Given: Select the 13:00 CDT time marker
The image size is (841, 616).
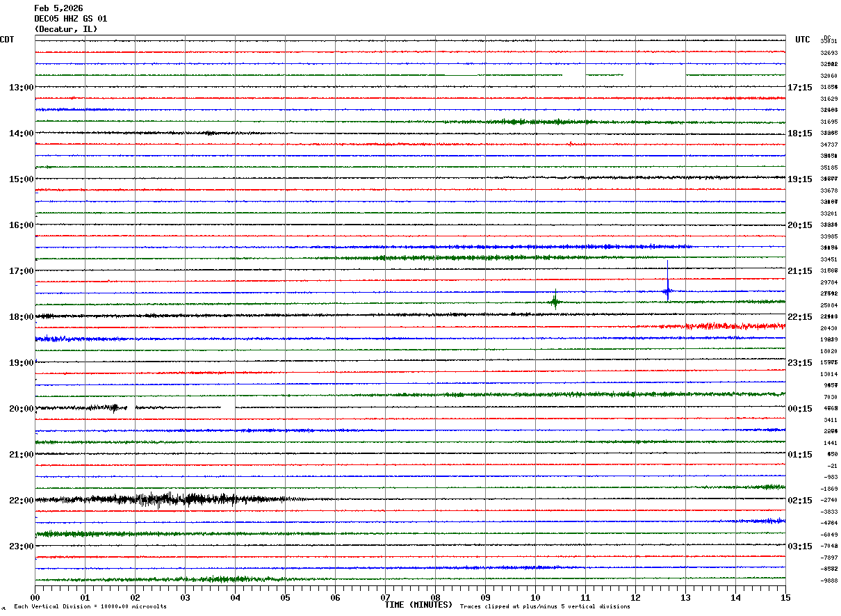Looking at the screenshot, I should (x=22, y=88).
